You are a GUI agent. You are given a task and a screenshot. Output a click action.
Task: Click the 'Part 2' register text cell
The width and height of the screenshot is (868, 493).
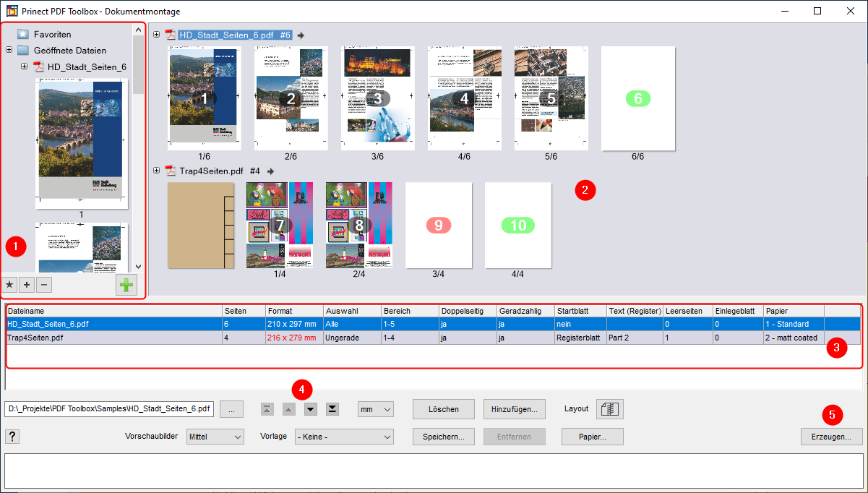[x=635, y=338]
